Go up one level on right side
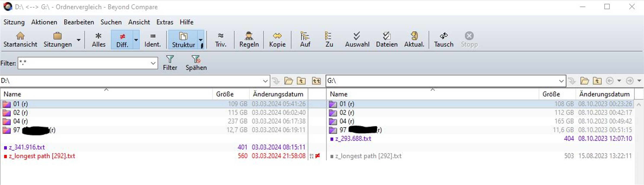This screenshot has height=185, width=644. tap(597, 81)
